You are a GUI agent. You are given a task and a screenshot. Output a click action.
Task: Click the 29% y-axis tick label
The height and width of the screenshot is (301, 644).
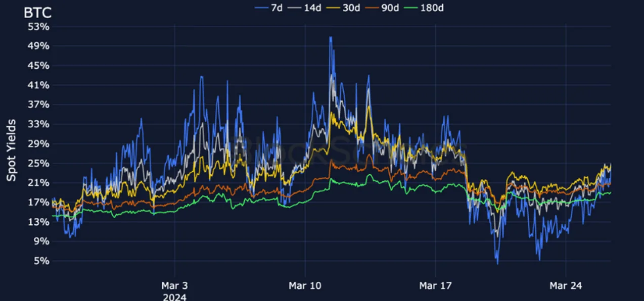39,144
